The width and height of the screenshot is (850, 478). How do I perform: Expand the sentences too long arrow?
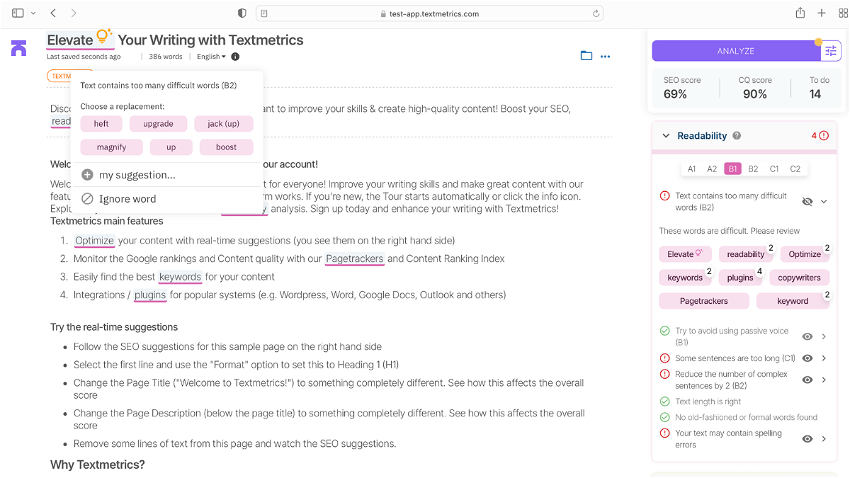(x=823, y=358)
